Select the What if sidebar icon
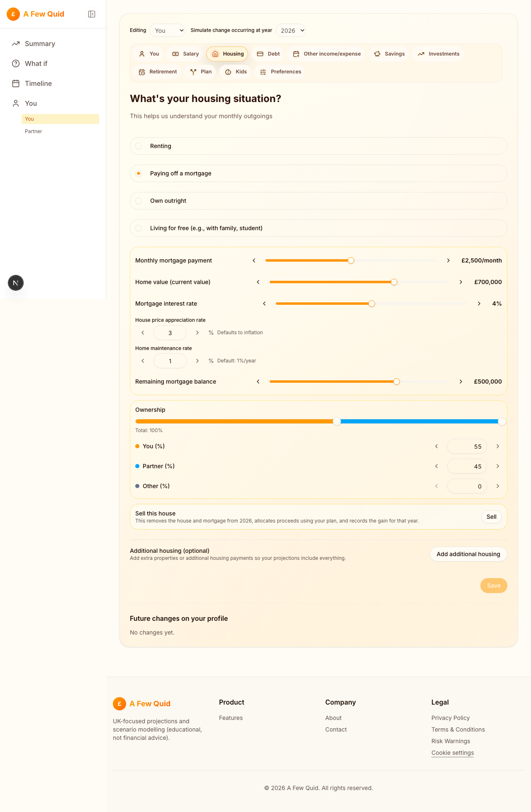Image resolution: width=531 pixels, height=812 pixels. click(x=16, y=63)
